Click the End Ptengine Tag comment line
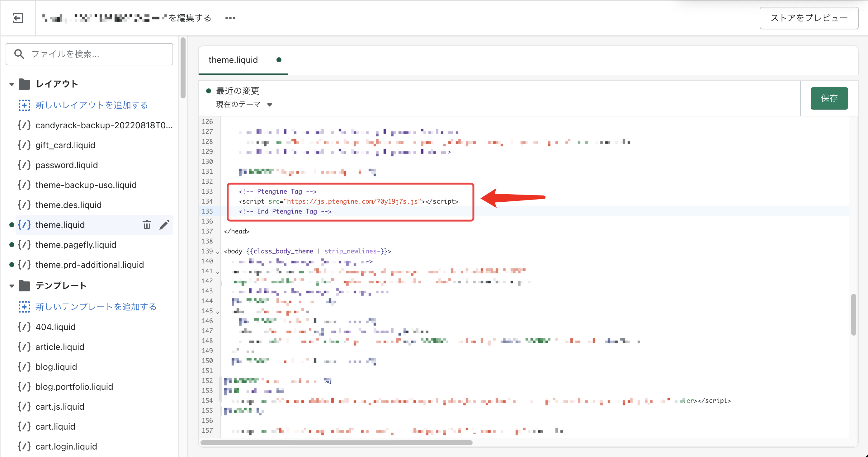The image size is (868, 457). 285,211
